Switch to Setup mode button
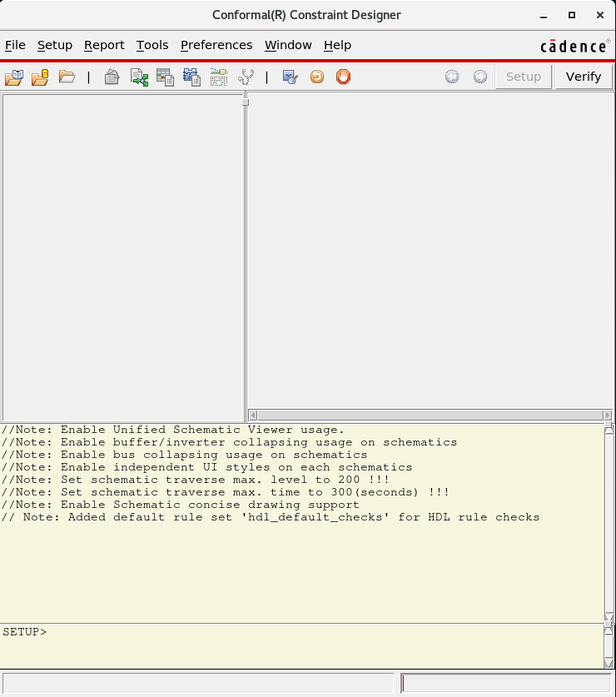The width and height of the screenshot is (616, 697). (524, 77)
